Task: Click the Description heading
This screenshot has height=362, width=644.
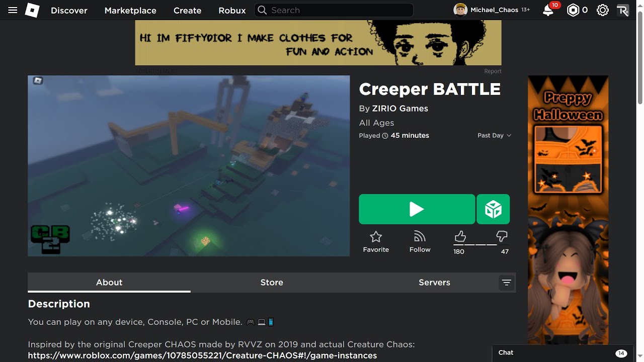Action: [59, 304]
